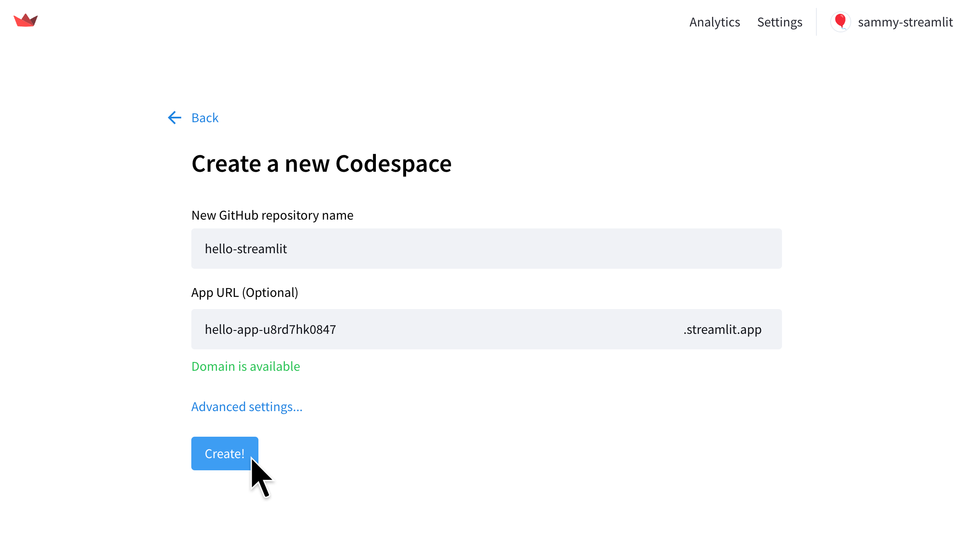The width and height of the screenshot is (980, 540).
Task: Click the Streamlit crown logo
Action: (26, 21)
